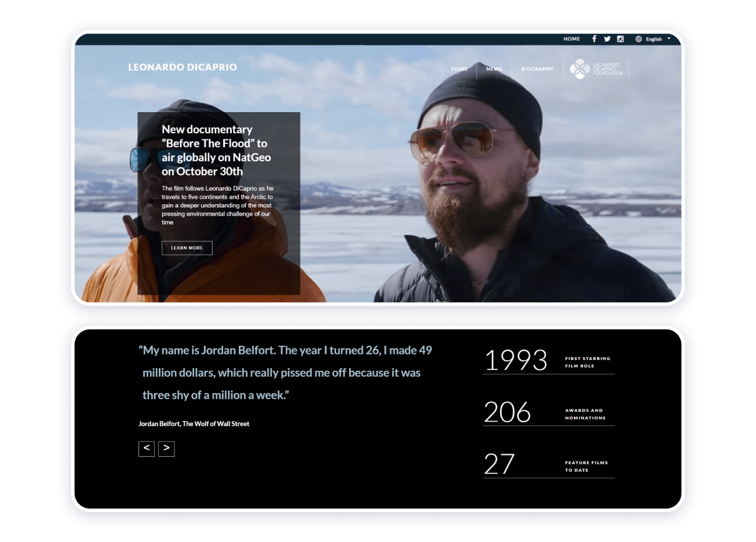Click the AWARDS AND NOMINATIONS label
This screenshot has width=756, height=542.
tap(585, 414)
